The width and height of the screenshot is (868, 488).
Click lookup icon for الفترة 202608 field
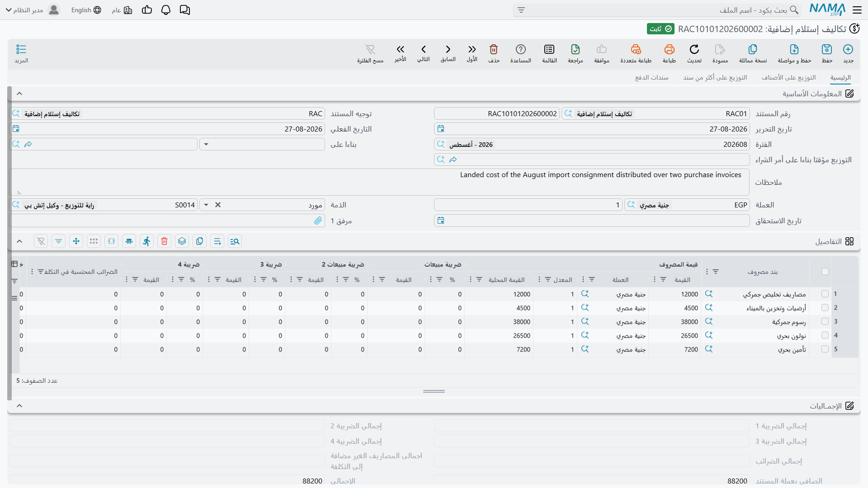pos(441,145)
